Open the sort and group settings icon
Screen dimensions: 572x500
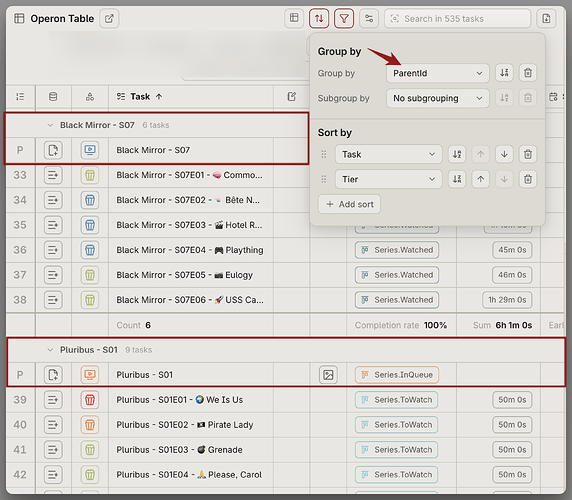click(x=319, y=18)
